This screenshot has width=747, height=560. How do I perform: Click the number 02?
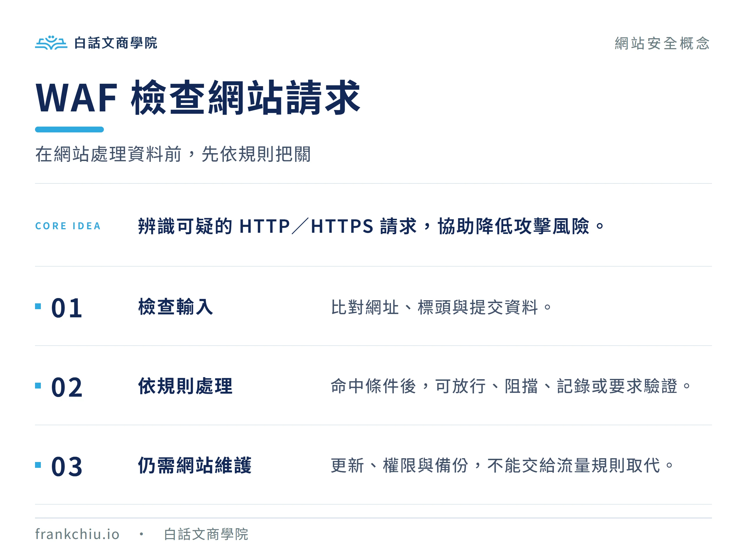coord(67,387)
